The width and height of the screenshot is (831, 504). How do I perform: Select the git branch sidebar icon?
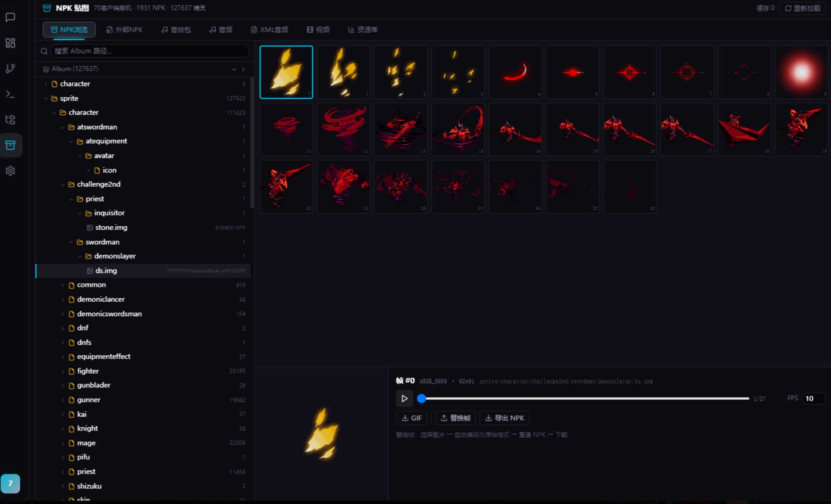click(x=11, y=69)
